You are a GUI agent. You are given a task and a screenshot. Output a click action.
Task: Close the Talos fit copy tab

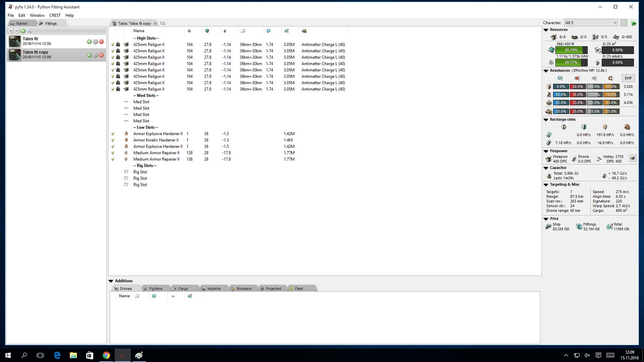point(155,23)
